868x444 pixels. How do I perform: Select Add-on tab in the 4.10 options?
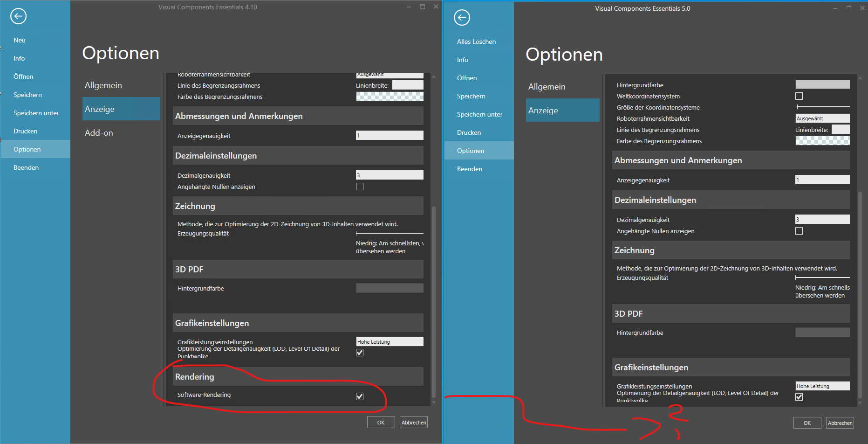(x=99, y=133)
